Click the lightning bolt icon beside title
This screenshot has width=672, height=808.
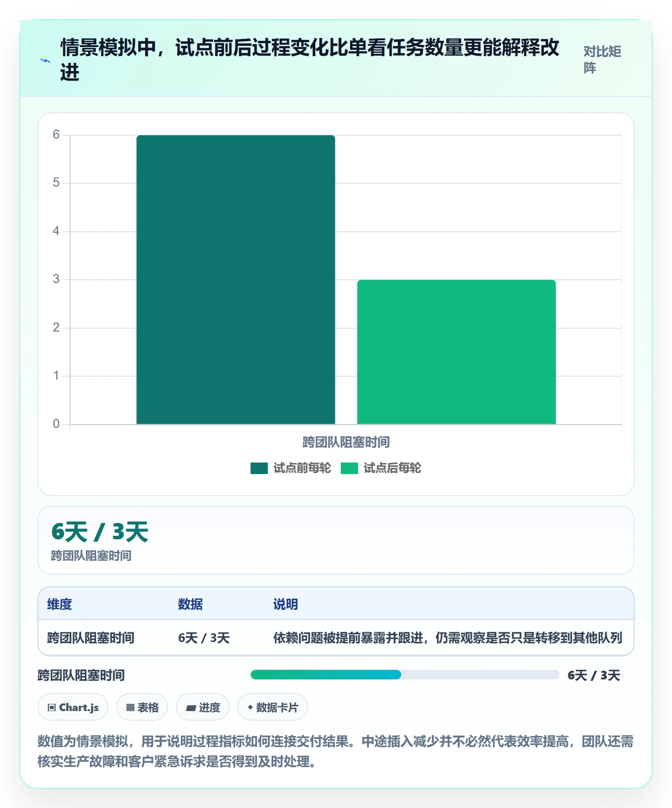point(46,60)
